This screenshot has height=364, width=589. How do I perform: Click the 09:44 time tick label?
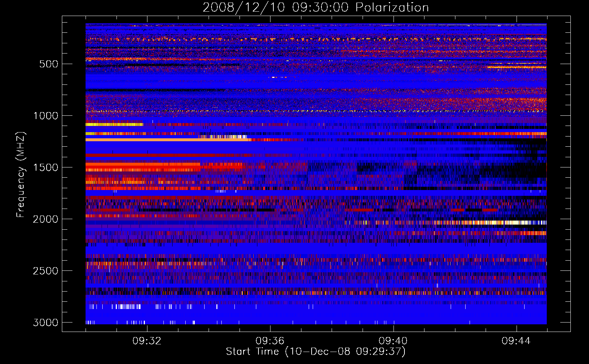[x=516, y=341]
